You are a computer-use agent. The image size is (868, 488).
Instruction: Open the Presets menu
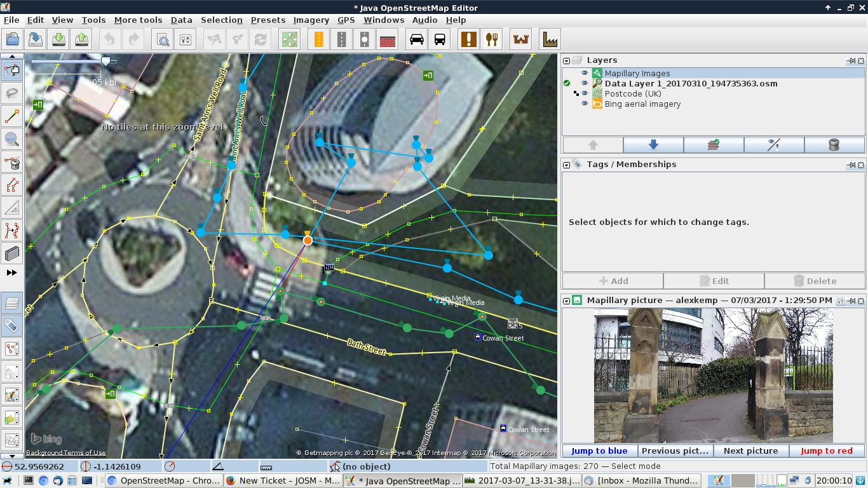(268, 20)
